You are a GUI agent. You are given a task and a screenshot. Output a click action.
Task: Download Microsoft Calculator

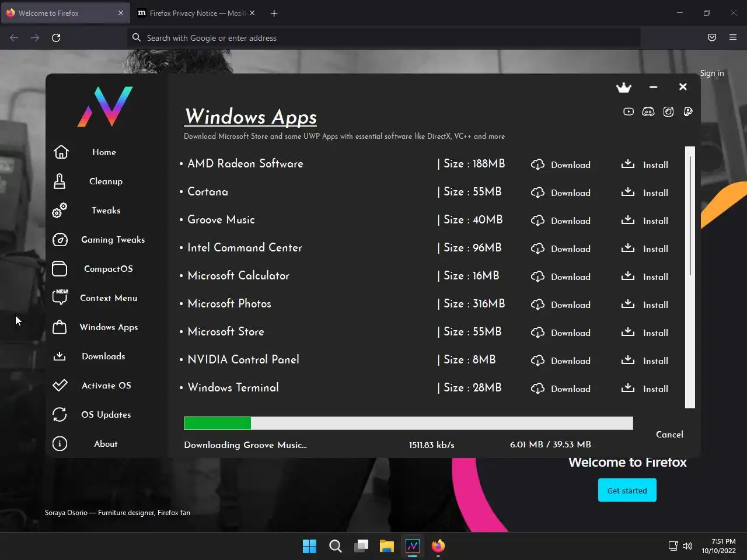(561, 276)
